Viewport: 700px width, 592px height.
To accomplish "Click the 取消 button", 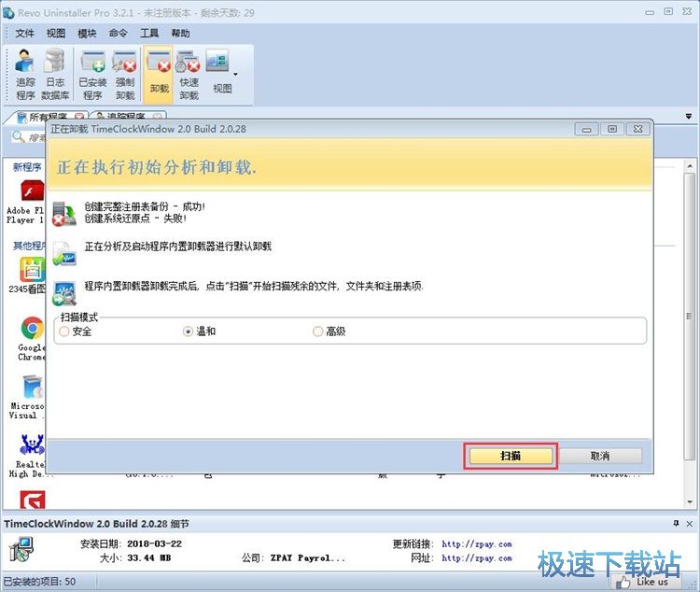I will pos(600,456).
